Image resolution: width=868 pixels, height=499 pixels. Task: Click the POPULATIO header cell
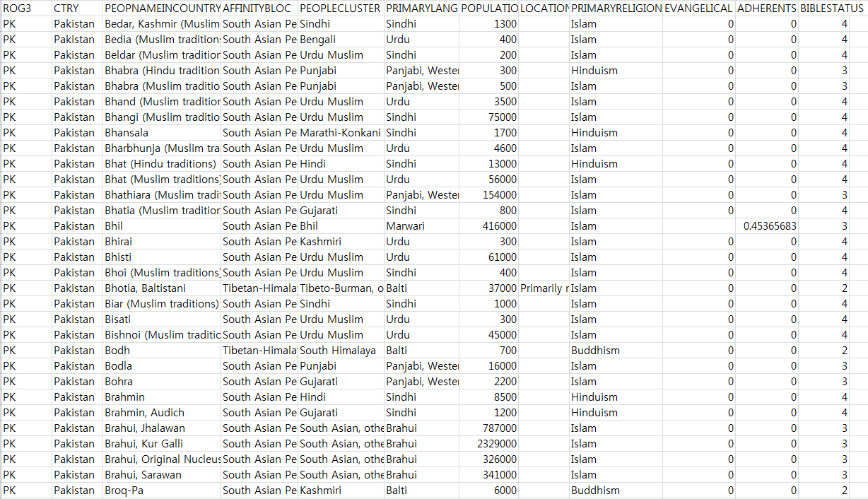(x=489, y=8)
